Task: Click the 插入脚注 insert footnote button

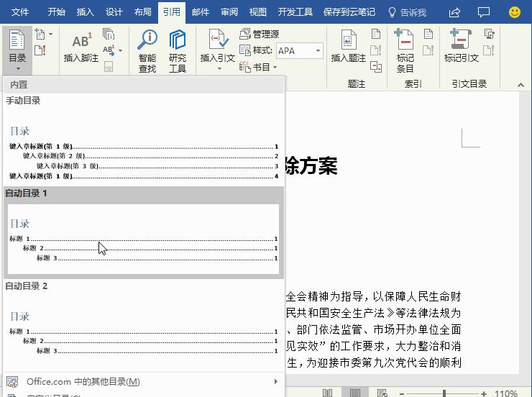Action: click(81, 47)
